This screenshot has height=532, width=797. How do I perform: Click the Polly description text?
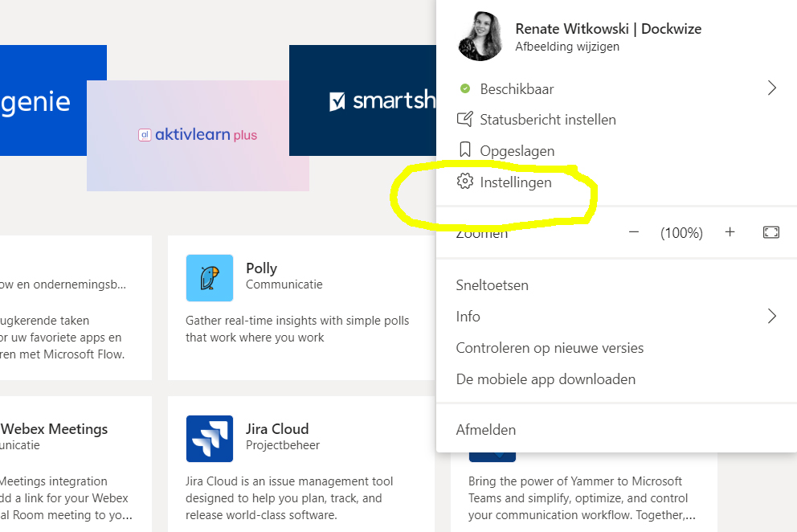point(297,329)
